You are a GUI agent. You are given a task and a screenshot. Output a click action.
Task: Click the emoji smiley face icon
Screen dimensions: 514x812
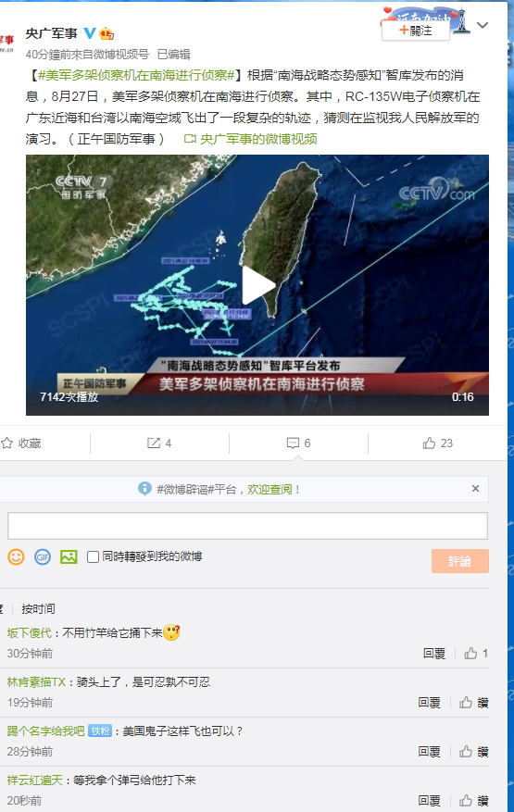coord(16,556)
